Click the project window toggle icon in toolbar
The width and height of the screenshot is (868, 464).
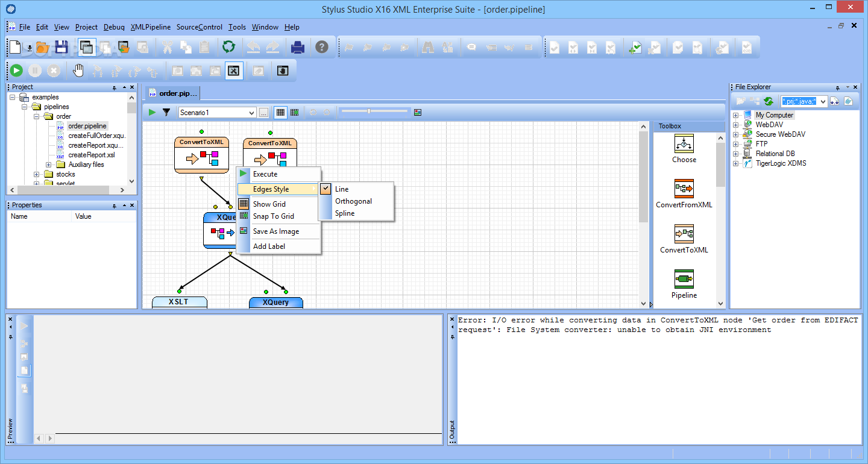click(x=87, y=47)
